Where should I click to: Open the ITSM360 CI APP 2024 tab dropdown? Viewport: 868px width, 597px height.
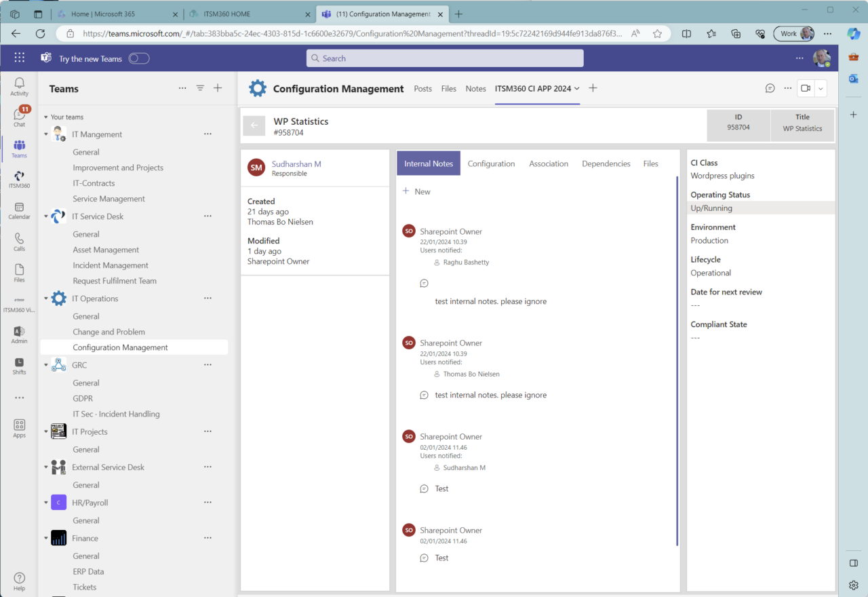[578, 88]
